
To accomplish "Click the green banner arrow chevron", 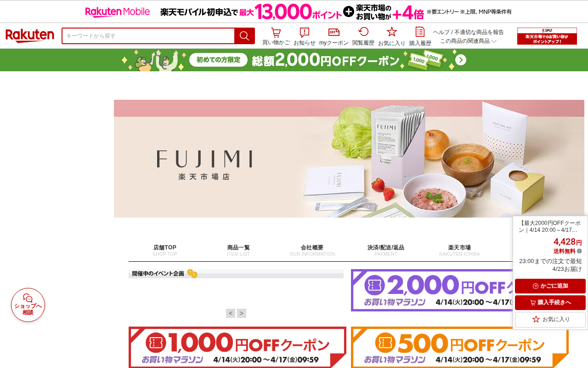I will 461,60.
